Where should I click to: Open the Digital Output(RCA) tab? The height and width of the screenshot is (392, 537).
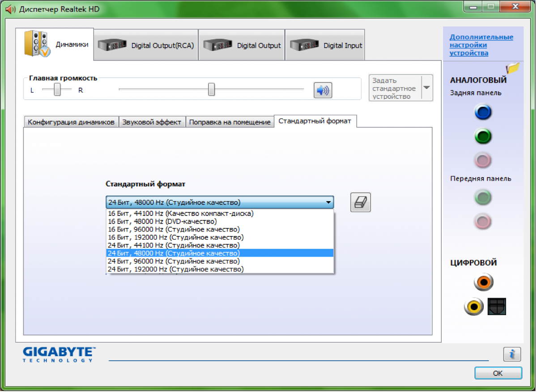[x=146, y=45]
